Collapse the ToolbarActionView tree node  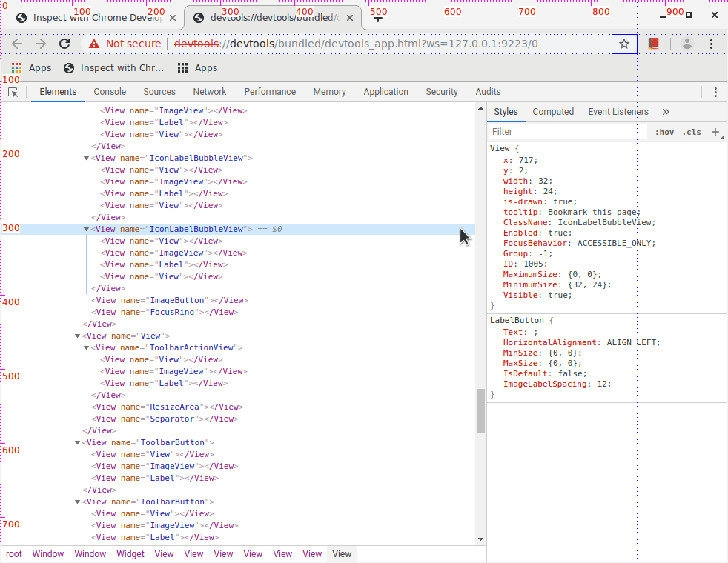tap(86, 348)
